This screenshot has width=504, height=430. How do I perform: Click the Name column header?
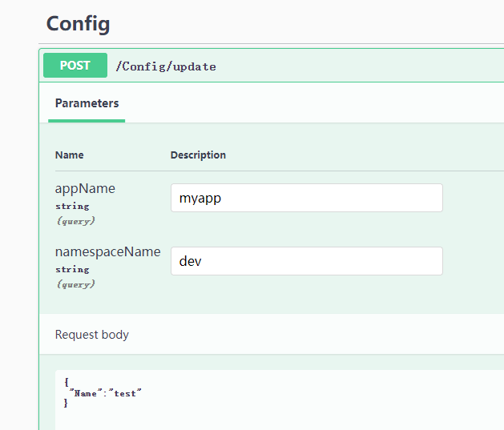click(69, 155)
